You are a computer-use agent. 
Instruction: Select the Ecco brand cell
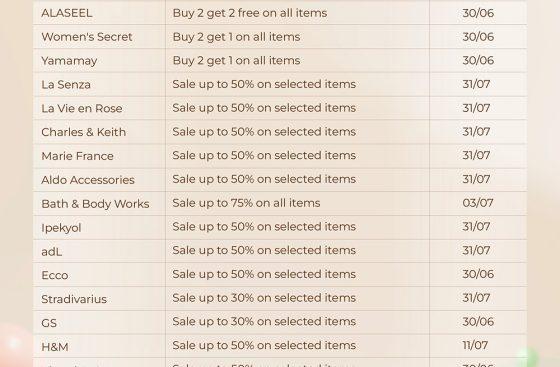pos(55,275)
